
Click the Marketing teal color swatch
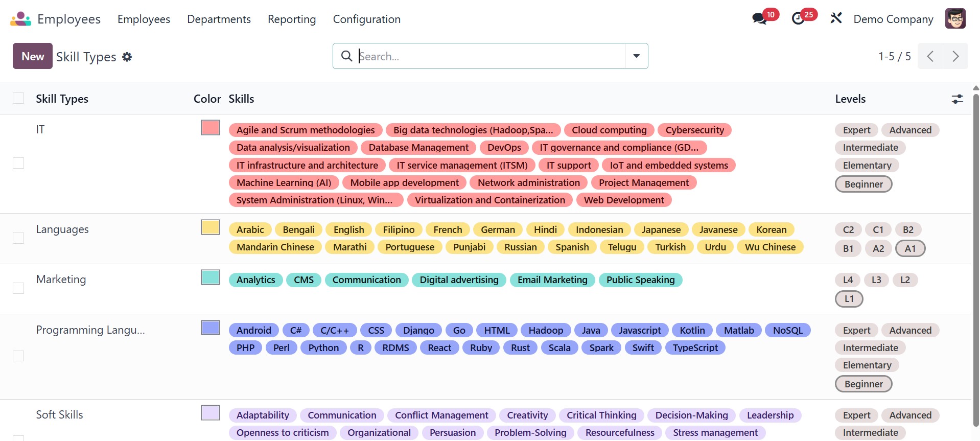tap(210, 277)
